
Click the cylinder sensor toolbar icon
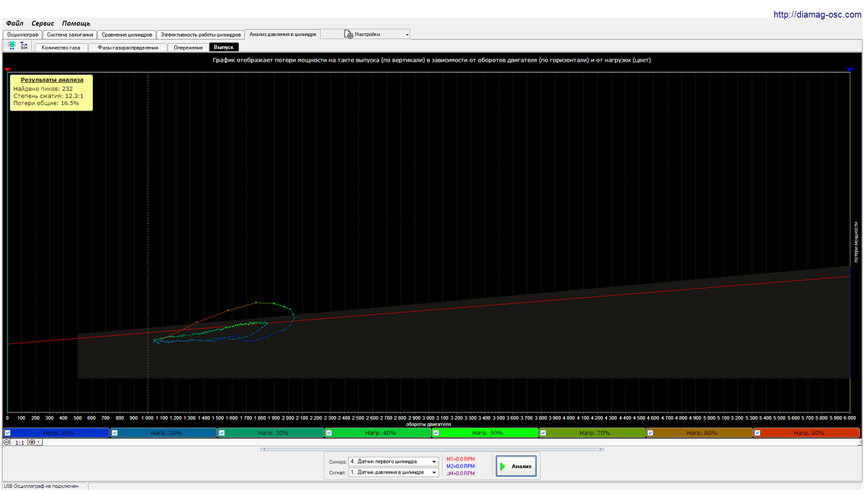(x=12, y=45)
